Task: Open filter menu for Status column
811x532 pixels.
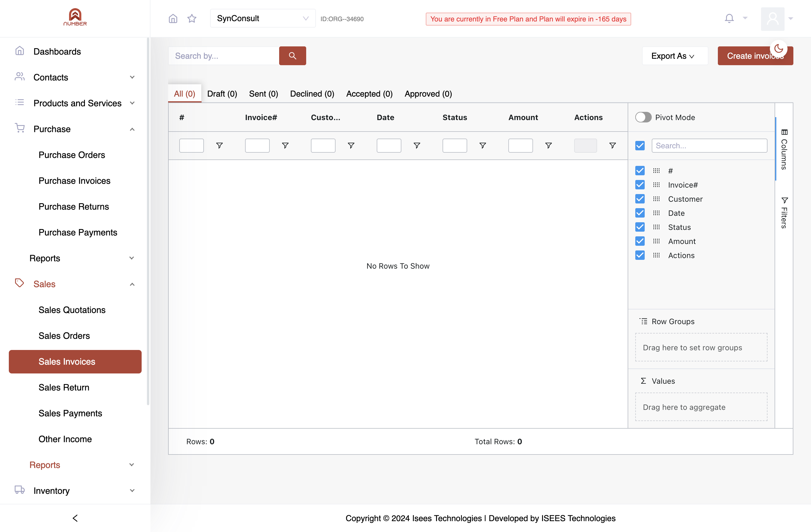Action: pos(482,146)
